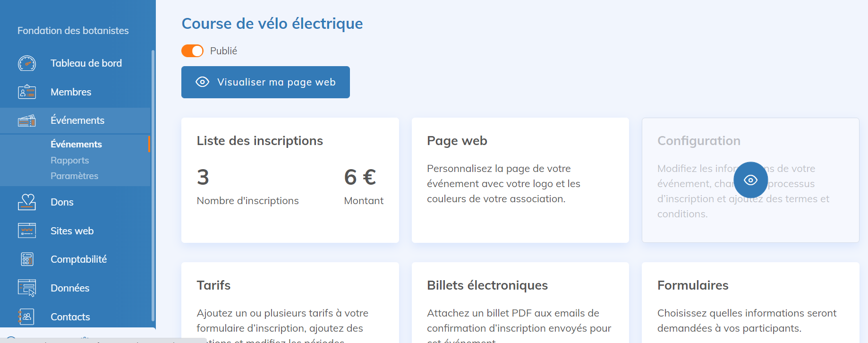This screenshot has height=343, width=868.
Task: Click the round eye button on Configuration
Action: (750, 180)
